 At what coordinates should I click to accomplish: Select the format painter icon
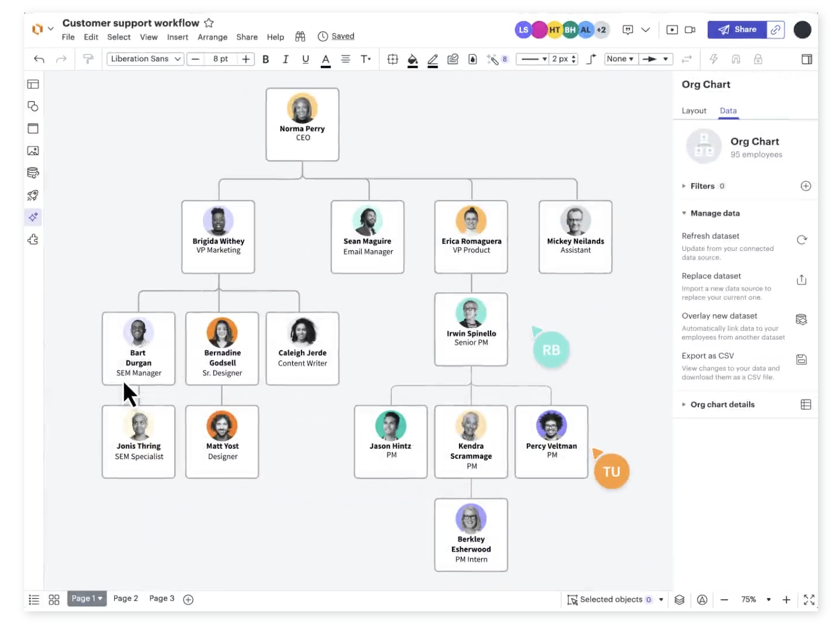coord(88,59)
